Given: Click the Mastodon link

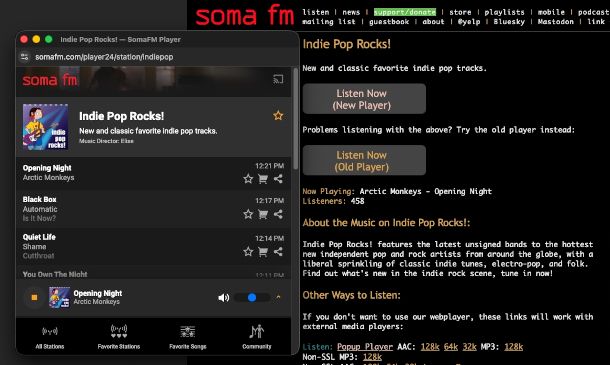Looking at the screenshot, I should tap(556, 22).
